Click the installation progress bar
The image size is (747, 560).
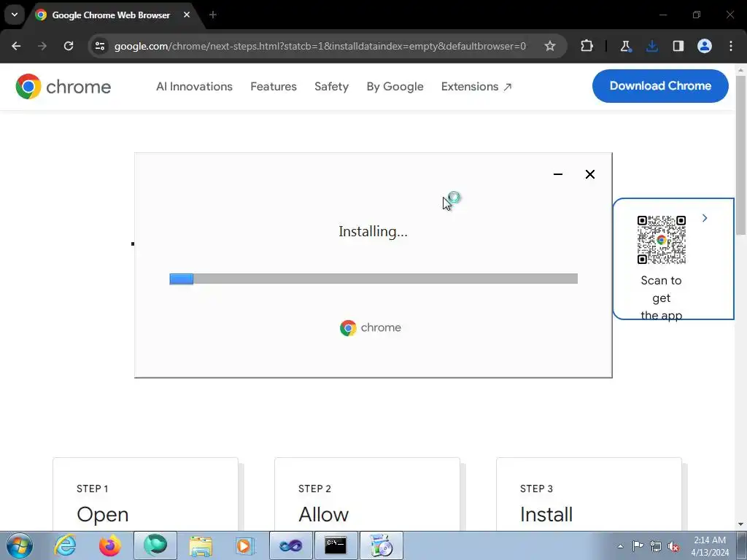pos(373,279)
